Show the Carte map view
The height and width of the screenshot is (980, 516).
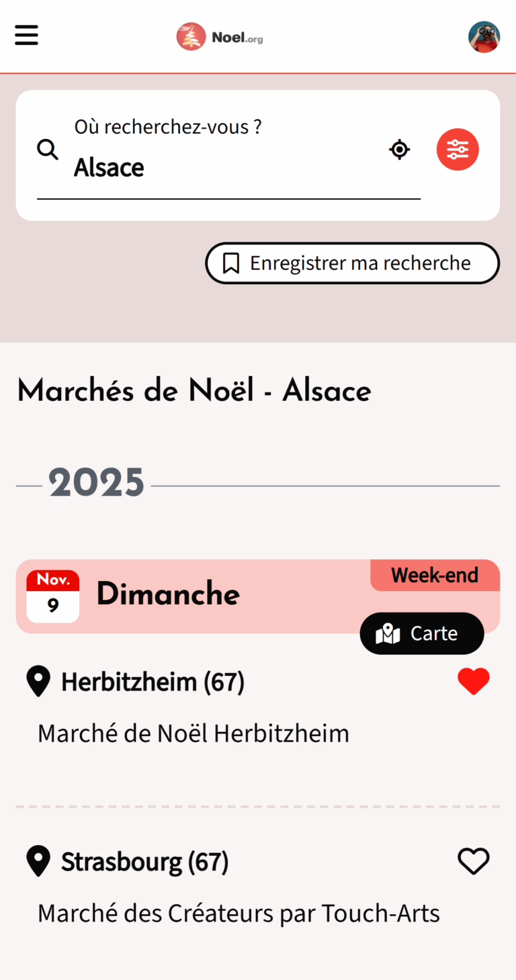(x=422, y=633)
